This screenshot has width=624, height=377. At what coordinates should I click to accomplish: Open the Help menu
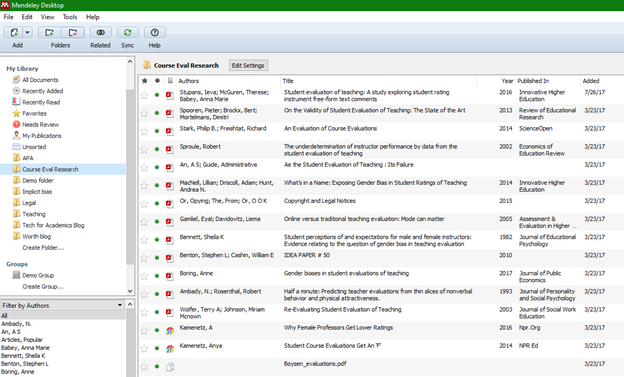coord(93,17)
